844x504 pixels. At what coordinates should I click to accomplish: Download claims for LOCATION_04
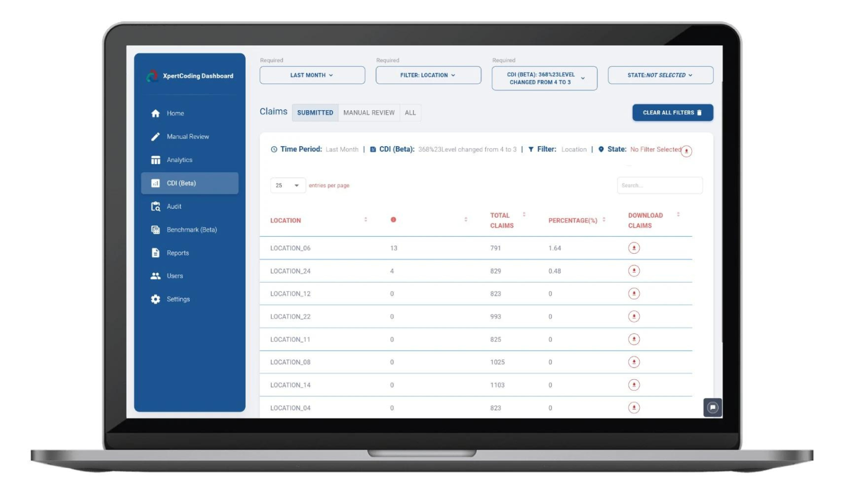tap(634, 407)
